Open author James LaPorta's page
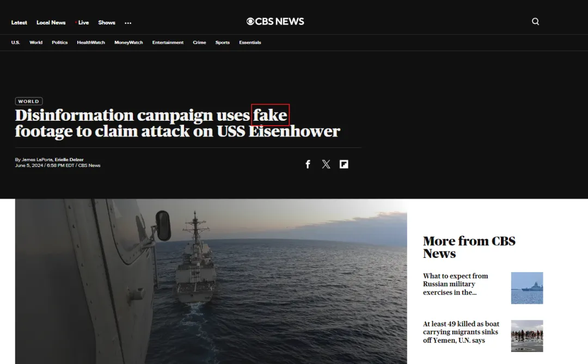The height and width of the screenshot is (364, 588). (37, 160)
